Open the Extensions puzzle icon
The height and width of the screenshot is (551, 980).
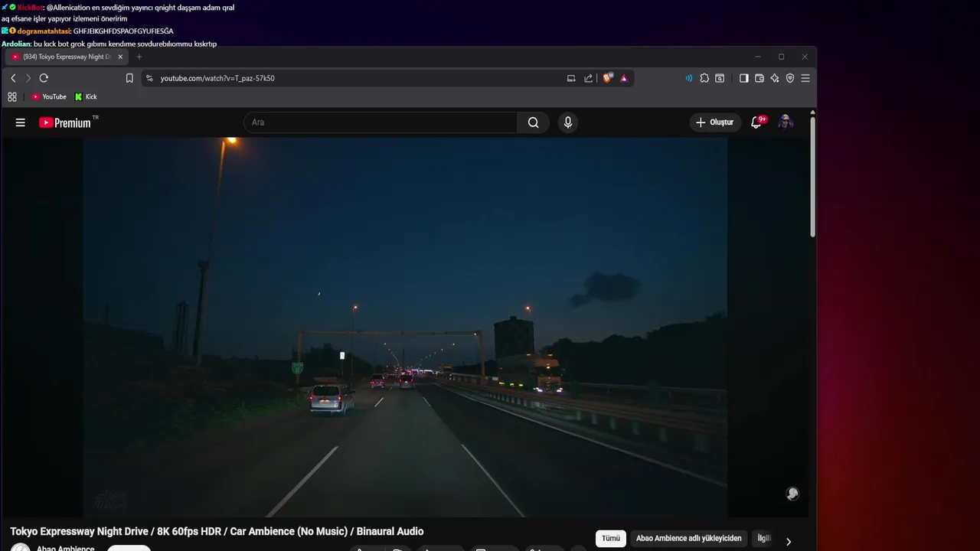(x=704, y=78)
